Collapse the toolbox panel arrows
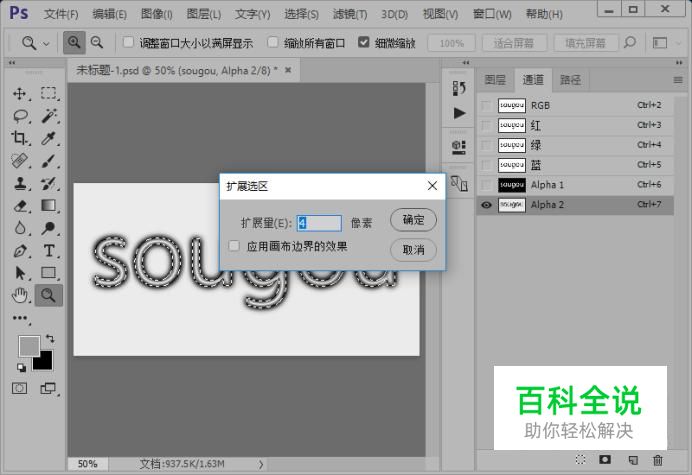 click(12, 63)
